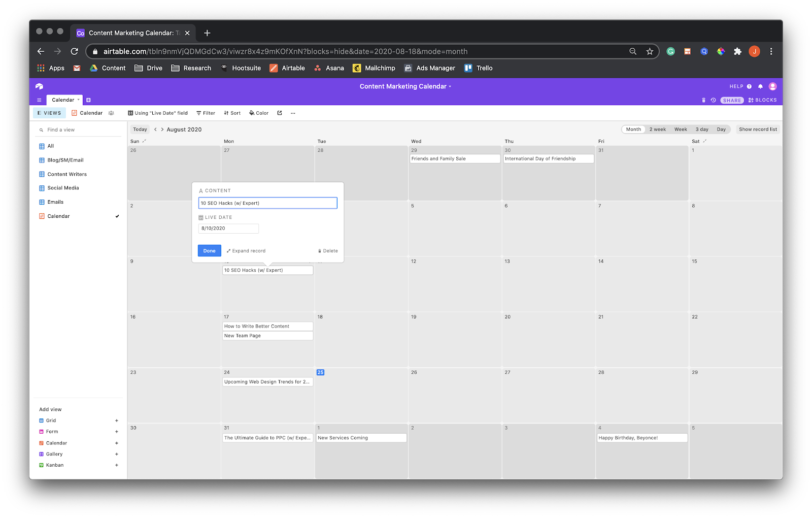Open the notifications bell
The width and height of the screenshot is (812, 518).
[760, 86]
